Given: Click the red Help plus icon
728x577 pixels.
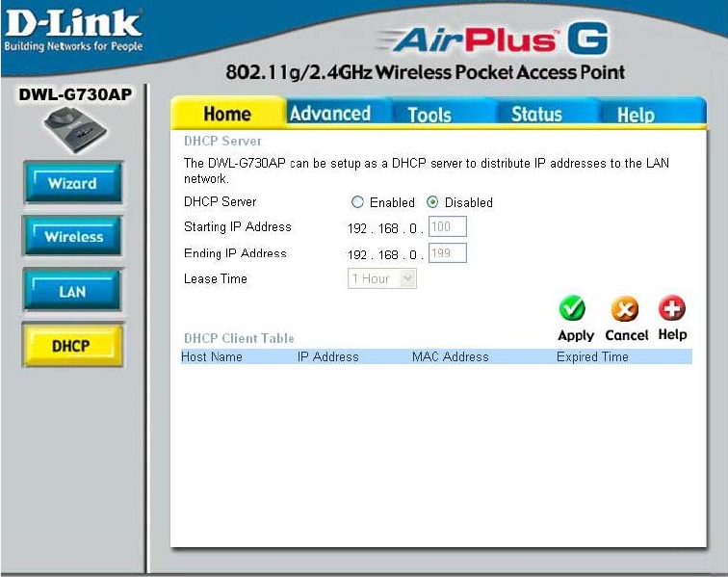Looking at the screenshot, I should pyautogui.click(x=672, y=308).
